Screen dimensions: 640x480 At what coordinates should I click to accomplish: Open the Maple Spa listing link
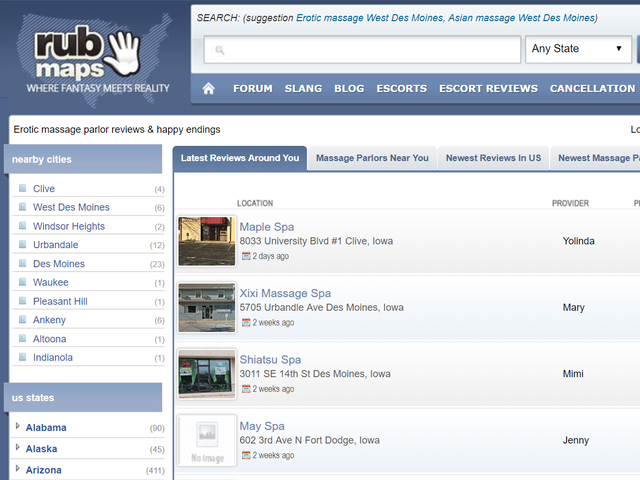[x=267, y=227]
